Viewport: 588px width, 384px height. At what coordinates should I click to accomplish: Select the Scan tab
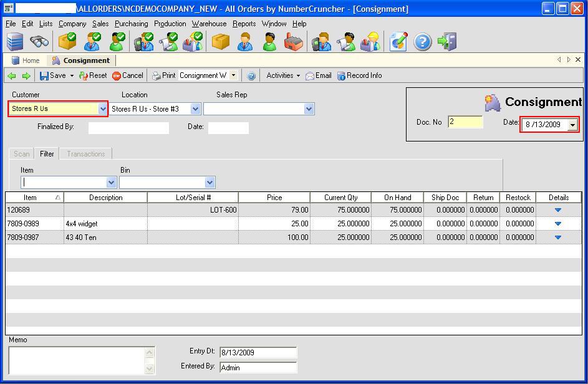click(x=21, y=154)
